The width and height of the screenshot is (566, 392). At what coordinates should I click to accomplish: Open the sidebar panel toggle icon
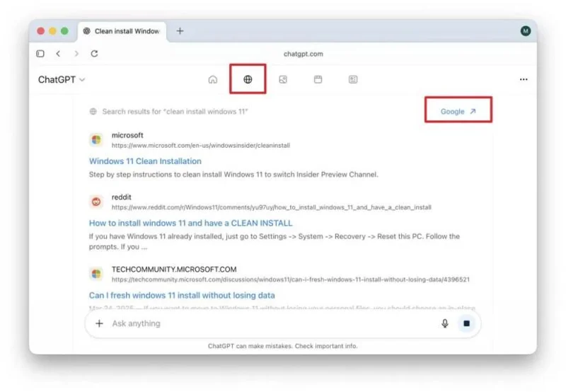(40, 53)
